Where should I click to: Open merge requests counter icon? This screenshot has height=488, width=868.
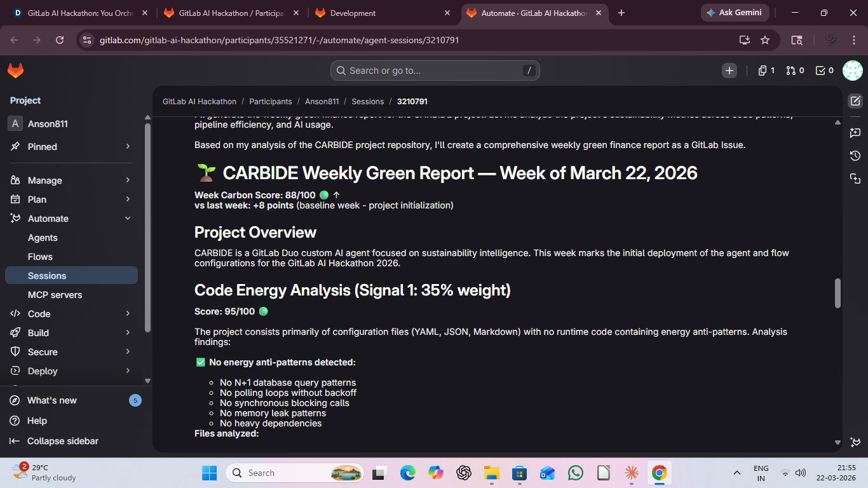click(795, 71)
